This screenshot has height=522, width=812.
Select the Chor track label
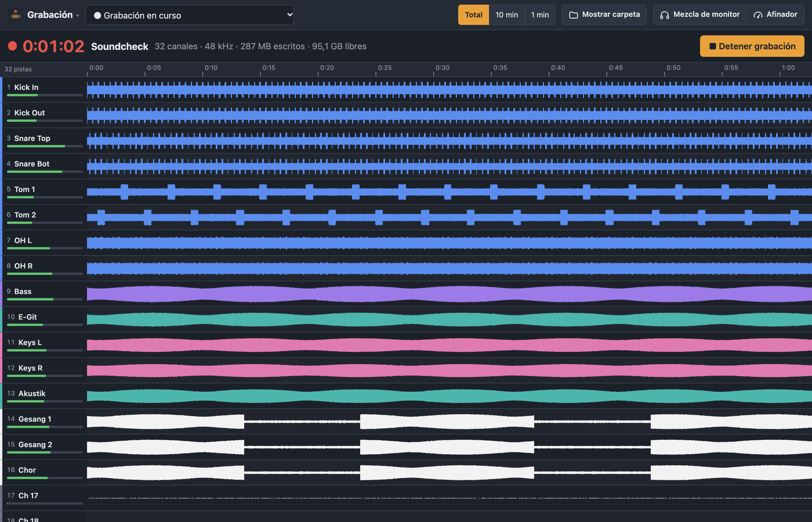pos(27,470)
